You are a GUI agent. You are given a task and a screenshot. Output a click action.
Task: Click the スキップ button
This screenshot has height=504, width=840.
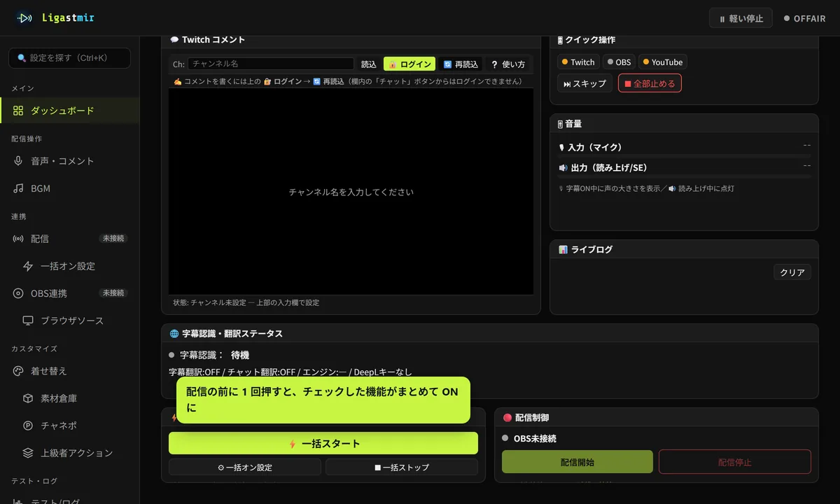pos(584,83)
